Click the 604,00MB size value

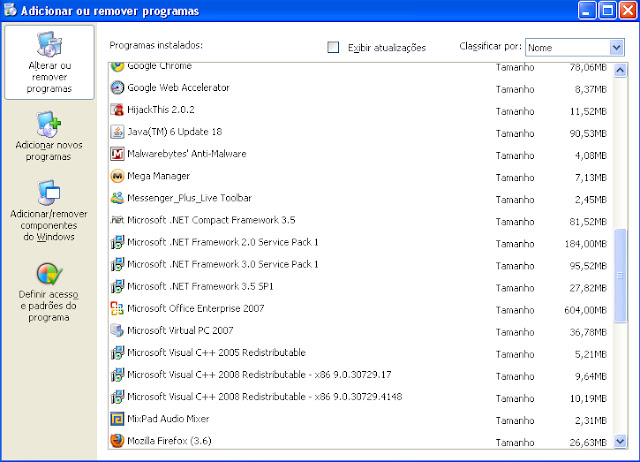click(x=586, y=310)
